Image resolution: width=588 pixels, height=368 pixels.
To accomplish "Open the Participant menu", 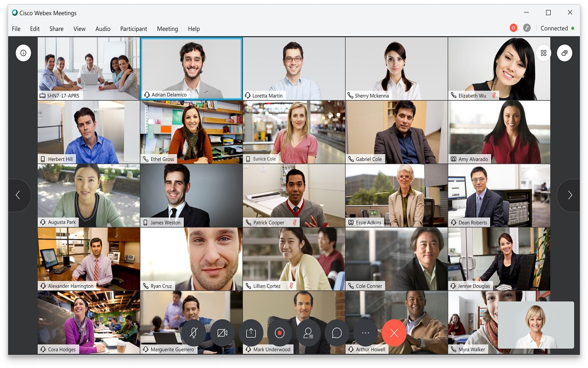I will [x=134, y=29].
